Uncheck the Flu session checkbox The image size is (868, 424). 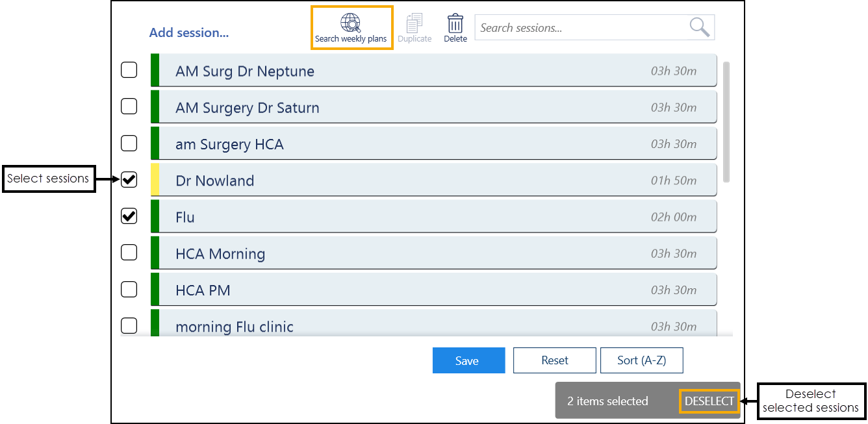click(129, 216)
